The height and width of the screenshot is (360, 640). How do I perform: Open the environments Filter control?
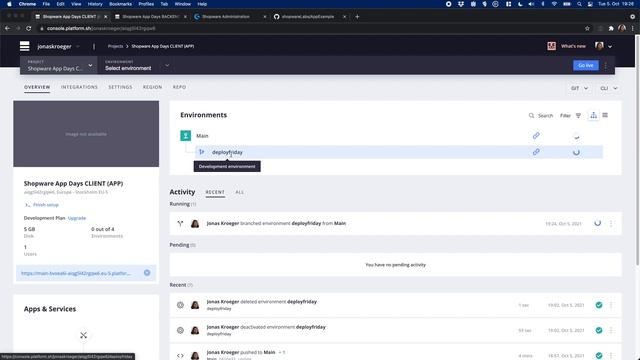pos(570,116)
